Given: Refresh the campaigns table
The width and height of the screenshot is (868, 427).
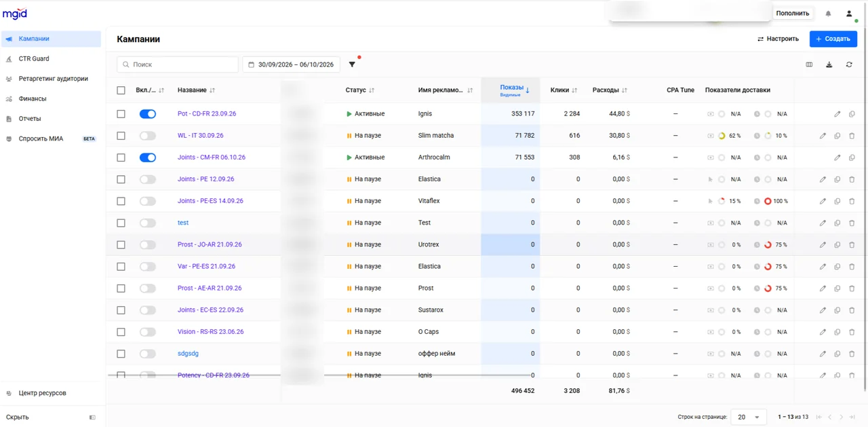Looking at the screenshot, I should pyautogui.click(x=849, y=65).
